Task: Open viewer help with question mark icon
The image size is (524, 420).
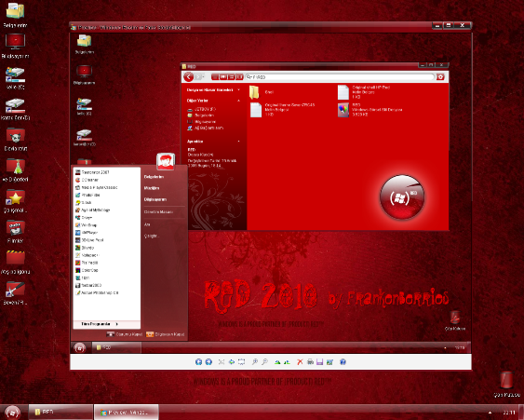Action: (343, 362)
